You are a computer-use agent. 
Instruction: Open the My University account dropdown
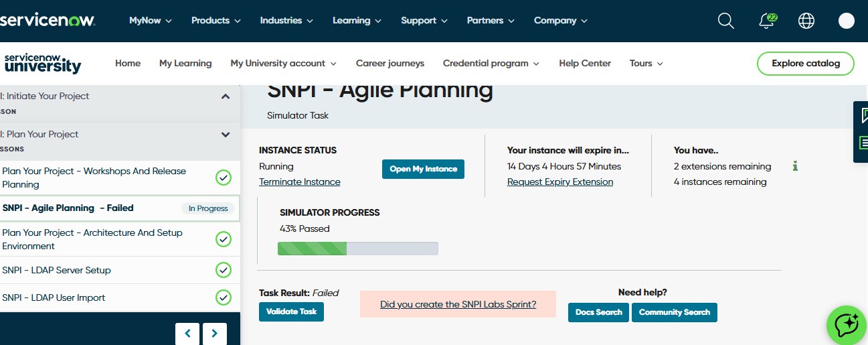point(283,63)
